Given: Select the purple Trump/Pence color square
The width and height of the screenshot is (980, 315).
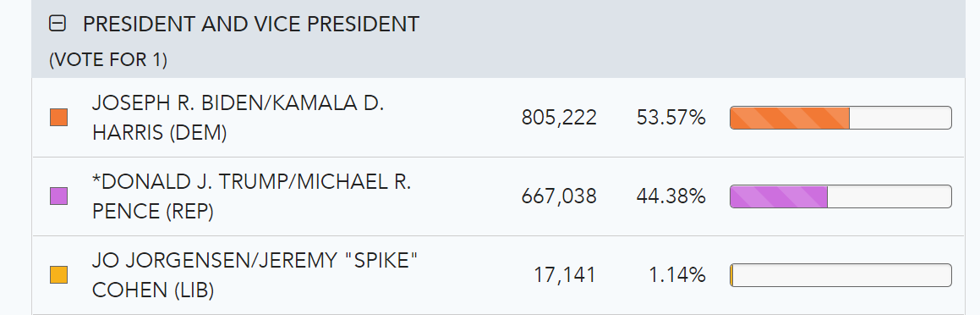Looking at the screenshot, I should pos(58,196).
